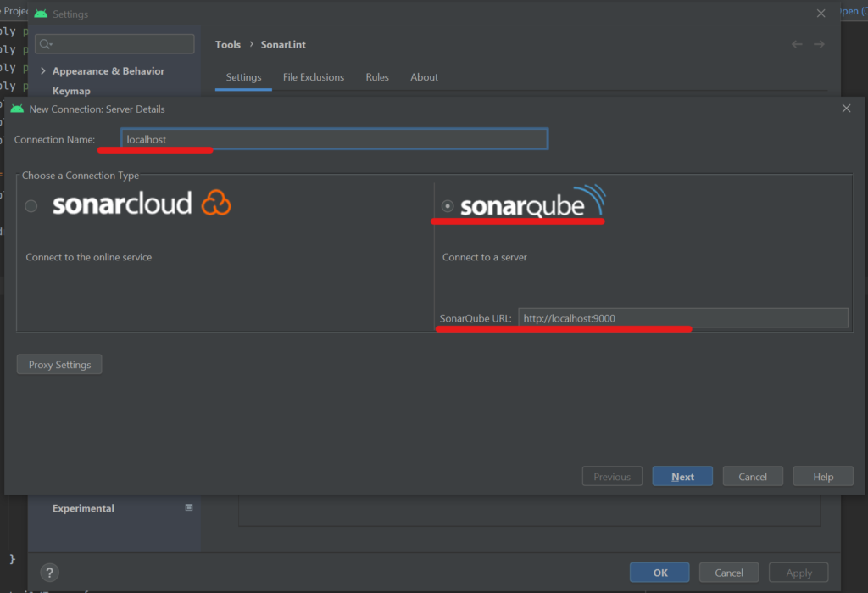
Task: Switch to the About tab
Action: (x=424, y=77)
